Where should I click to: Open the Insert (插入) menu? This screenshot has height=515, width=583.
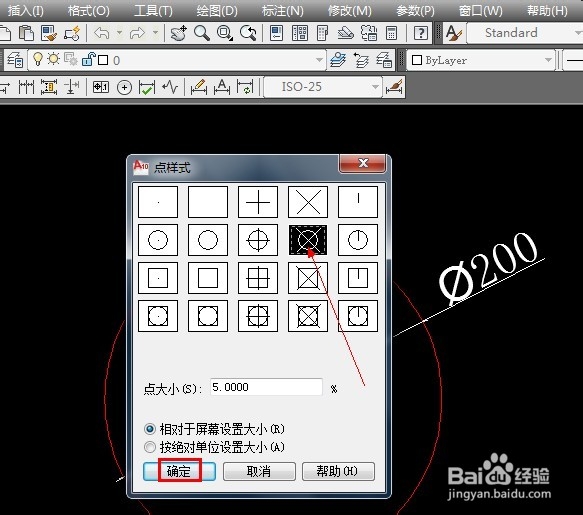[x=26, y=10]
